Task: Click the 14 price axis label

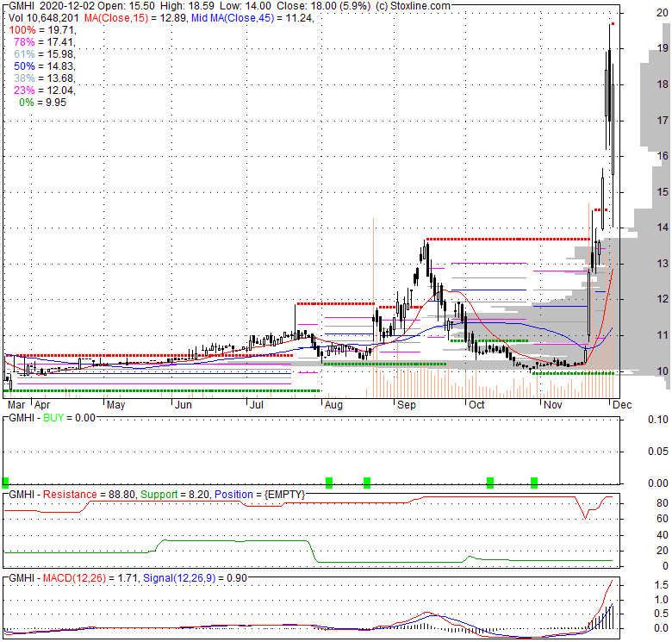Action: pos(663,228)
